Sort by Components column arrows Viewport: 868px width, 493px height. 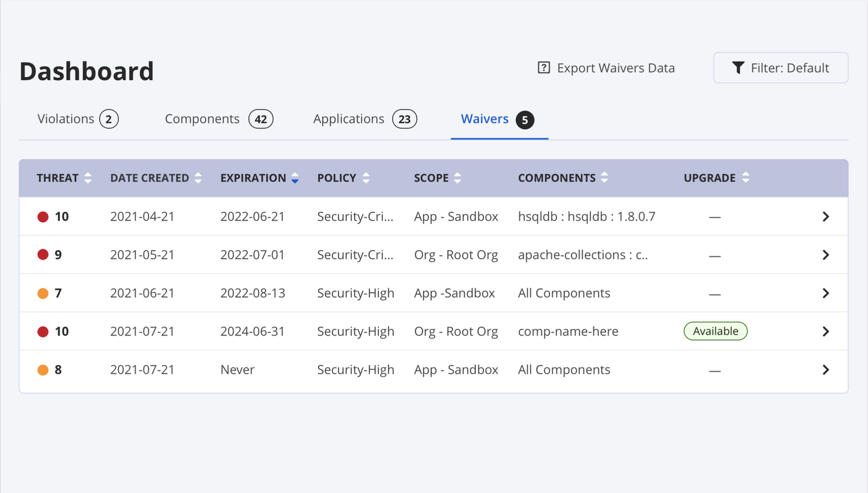click(x=604, y=177)
